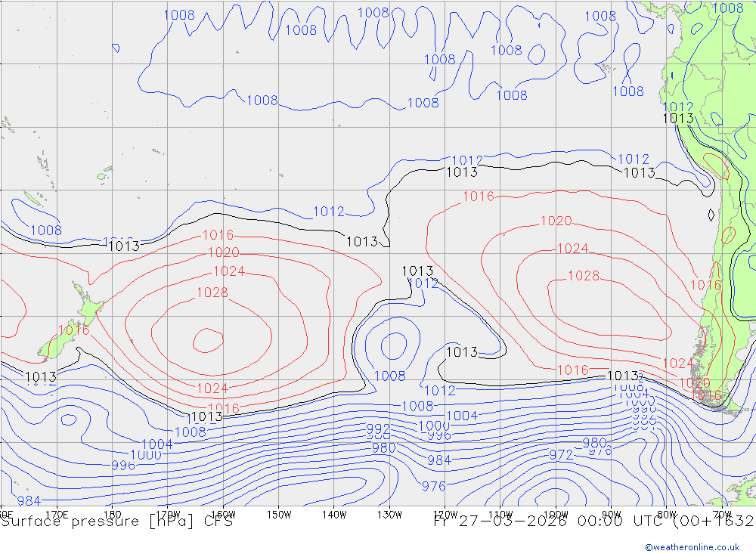The height and width of the screenshot is (554, 756).
Task: Select the '180' longitude label
Action: point(113,515)
